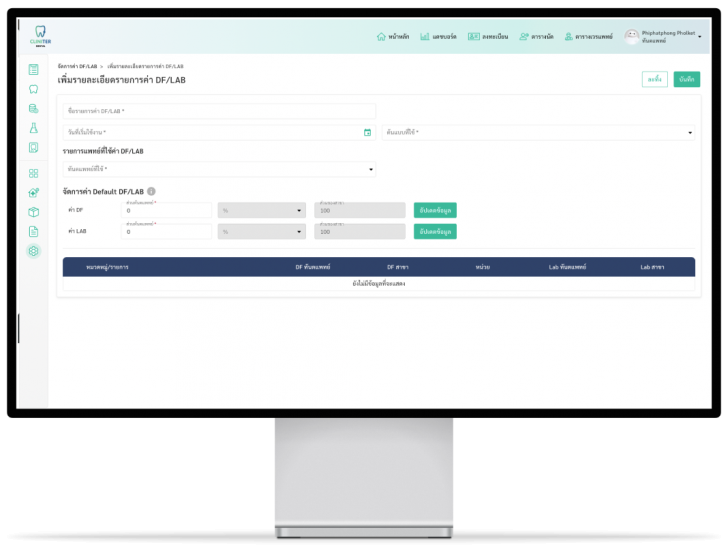Click the user avatar picture
The image size is (728, 551).
pyautogui.click(x=631, y=37)
